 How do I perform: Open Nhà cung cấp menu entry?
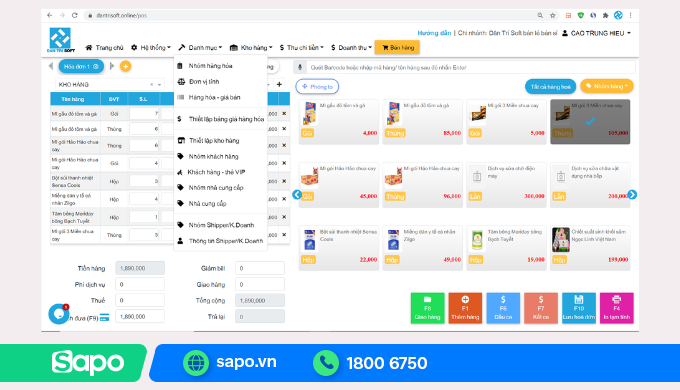tap(207, 203)
